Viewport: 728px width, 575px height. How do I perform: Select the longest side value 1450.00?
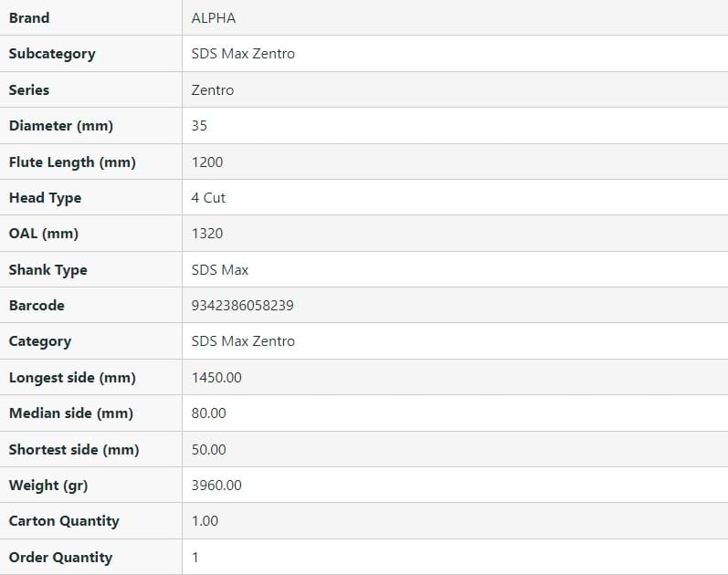(x=216, y=378)
